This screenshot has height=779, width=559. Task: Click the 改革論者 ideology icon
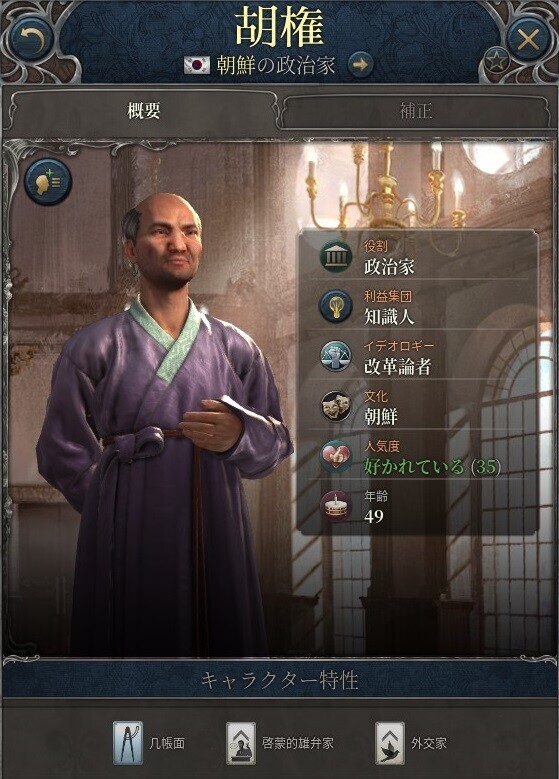point(336,357)
